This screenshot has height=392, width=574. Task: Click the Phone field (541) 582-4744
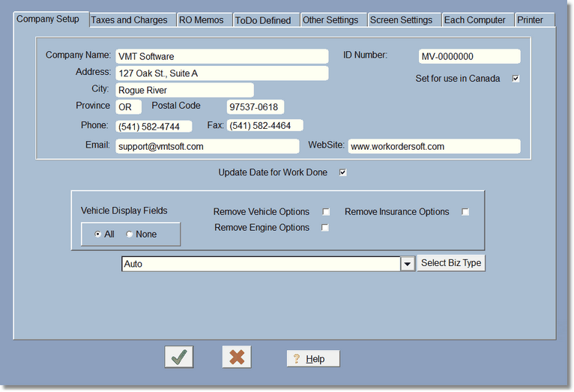(x=154, y=126)
